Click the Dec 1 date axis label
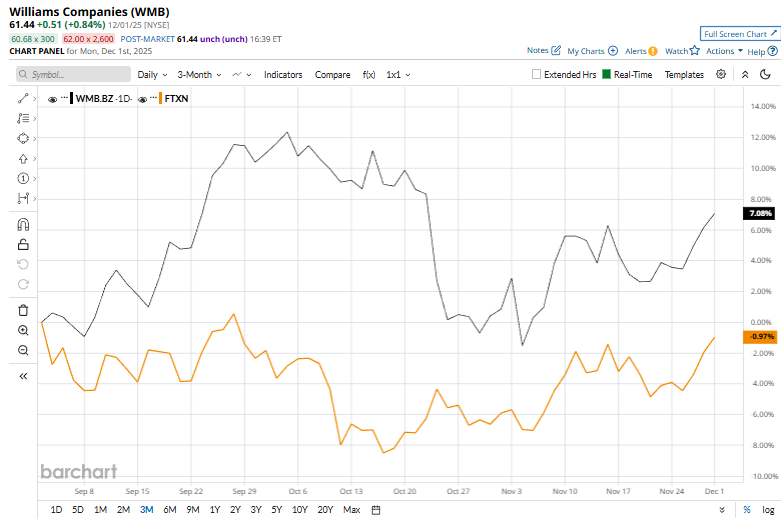The width and height of the screenshot is (781, 522). (x=714, y=491)
